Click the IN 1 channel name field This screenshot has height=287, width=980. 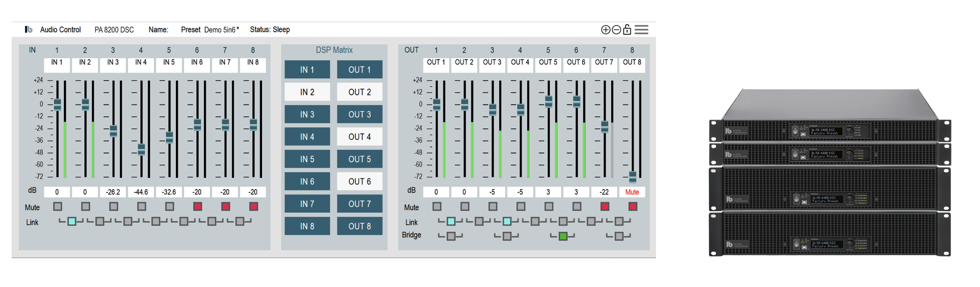coord(57,65)
